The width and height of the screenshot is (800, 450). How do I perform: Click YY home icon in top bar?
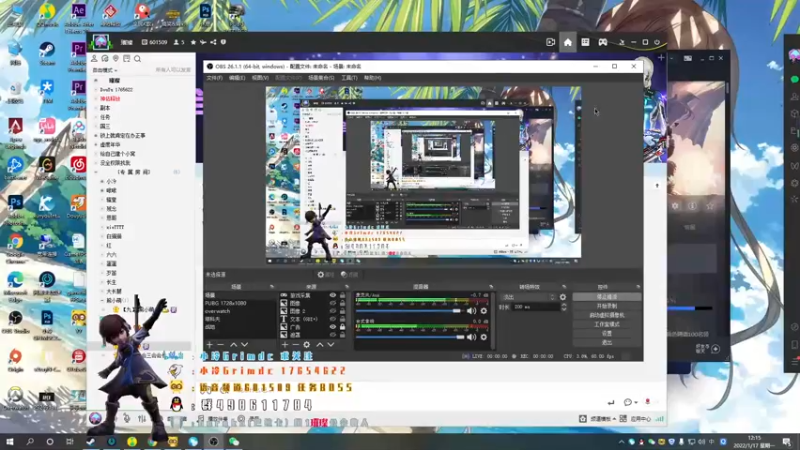coord(568,42)
